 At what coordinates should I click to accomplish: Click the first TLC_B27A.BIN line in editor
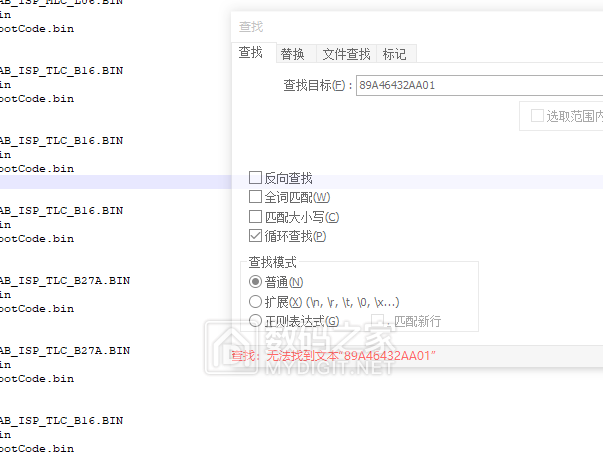click(x=65, y=281)
